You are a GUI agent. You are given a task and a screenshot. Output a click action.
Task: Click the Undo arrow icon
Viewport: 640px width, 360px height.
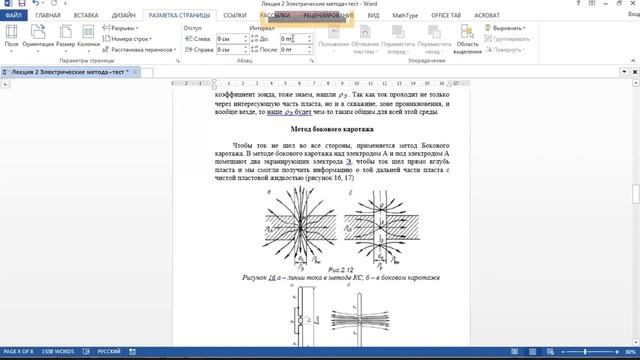(36, 3)
